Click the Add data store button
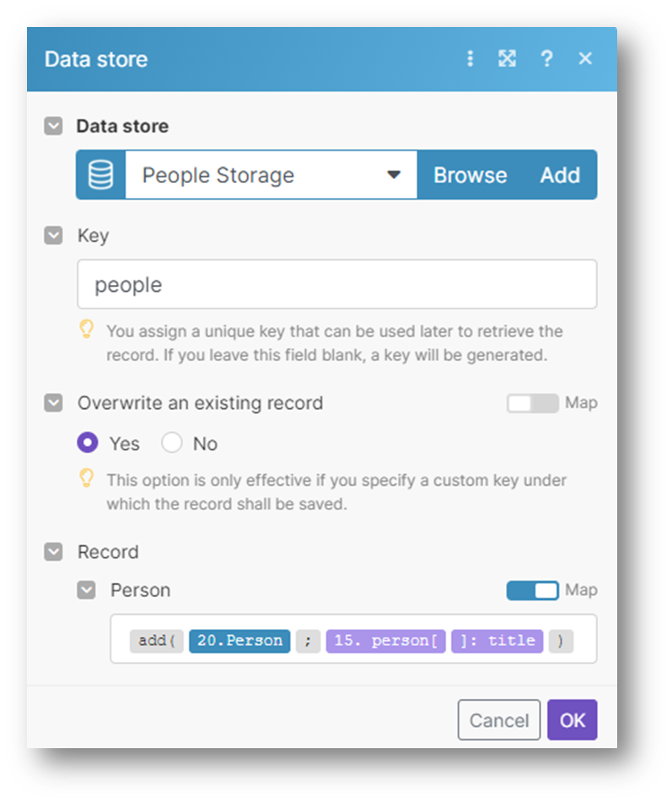Image resolution: width=672 pixels, height=803 pixels. click(560, 175)
